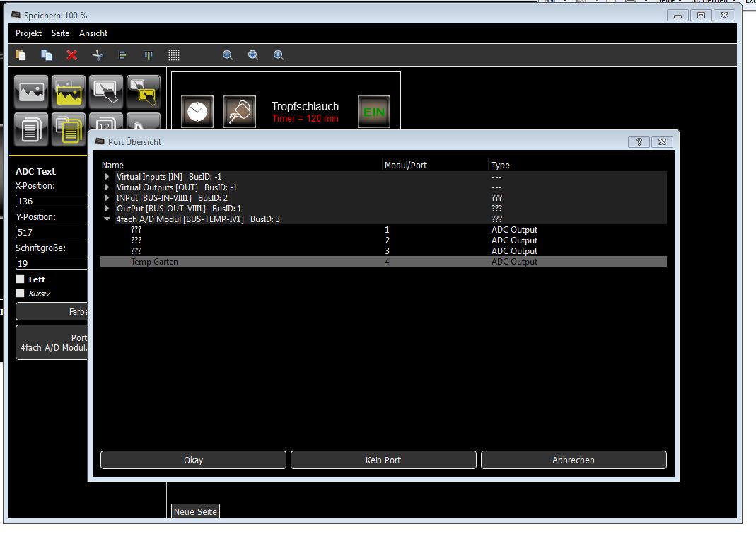Enable the Fett bold checkbox
The height and width of the screenshot is (539, 756).
21,279
